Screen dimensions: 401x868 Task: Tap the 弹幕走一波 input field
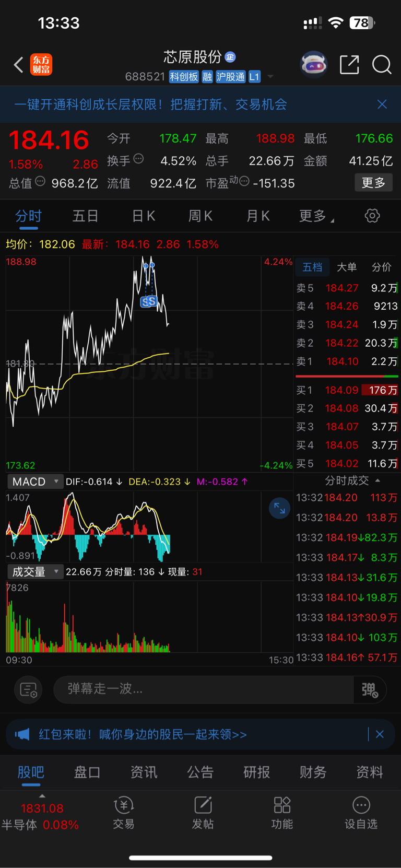coord(204,689)
